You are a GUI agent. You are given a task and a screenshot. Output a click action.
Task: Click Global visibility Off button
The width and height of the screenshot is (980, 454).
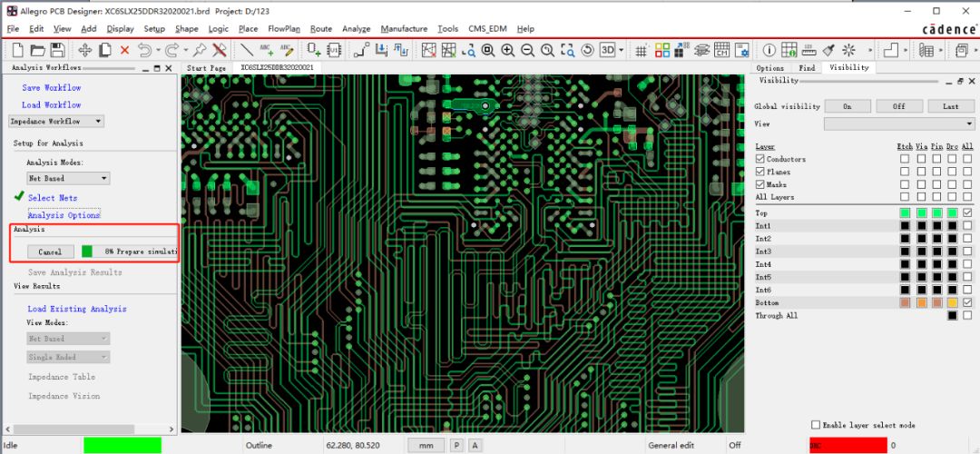[x=898, y=106]
